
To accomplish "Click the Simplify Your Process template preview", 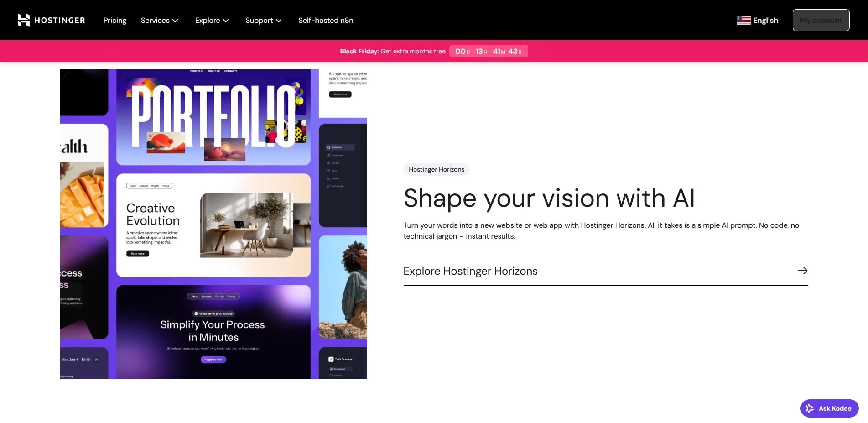I will (213, 332).
